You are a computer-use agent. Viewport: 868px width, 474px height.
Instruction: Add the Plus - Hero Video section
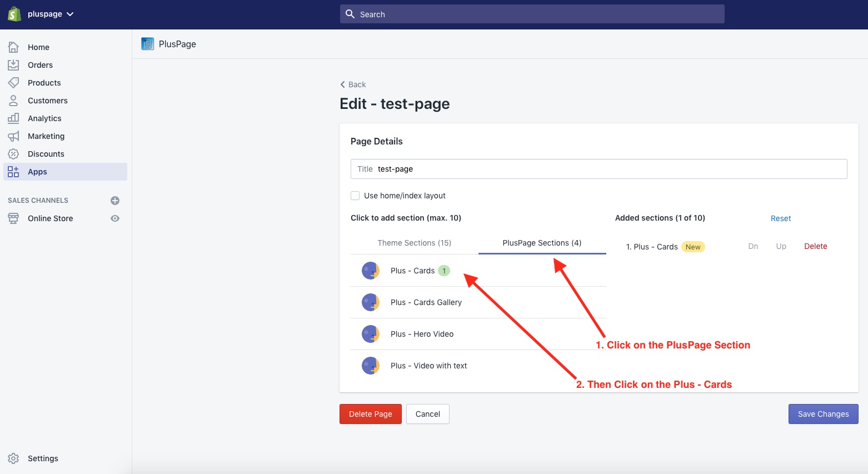[x=422, y=334]
